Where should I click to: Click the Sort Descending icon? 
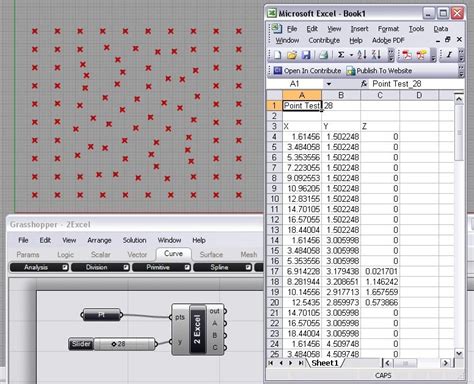(x=376, y=55)
